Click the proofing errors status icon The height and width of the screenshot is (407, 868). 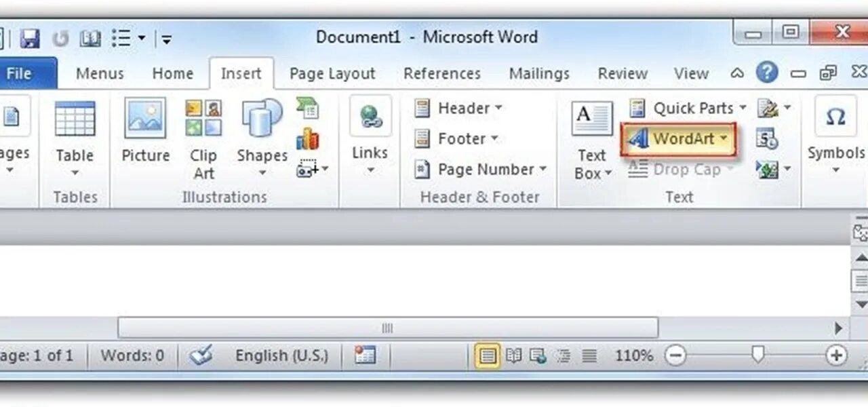(x=201, y=355)
